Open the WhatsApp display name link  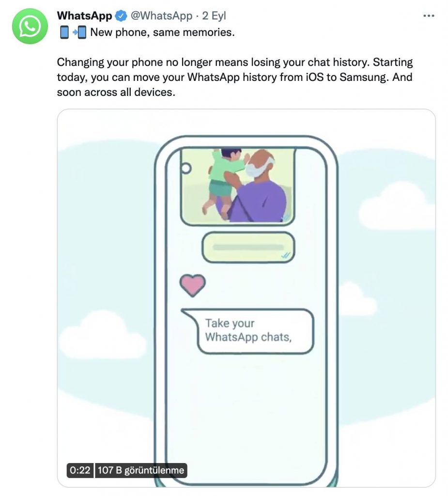pyautogui.click(x=84, y=16)
